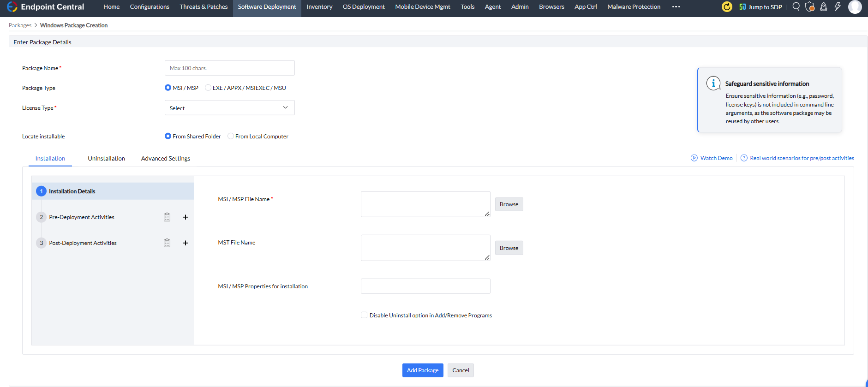Viewport: 868px width, 387px height.
Task: Click the Jump to SDP link
Action: pos(760,7)
